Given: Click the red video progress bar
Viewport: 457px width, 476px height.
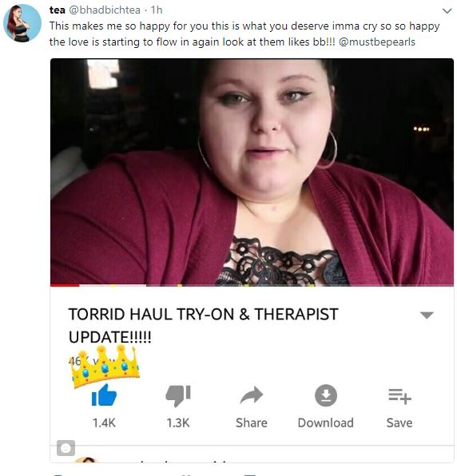Looking at the screenshot, I should (65, 285).
